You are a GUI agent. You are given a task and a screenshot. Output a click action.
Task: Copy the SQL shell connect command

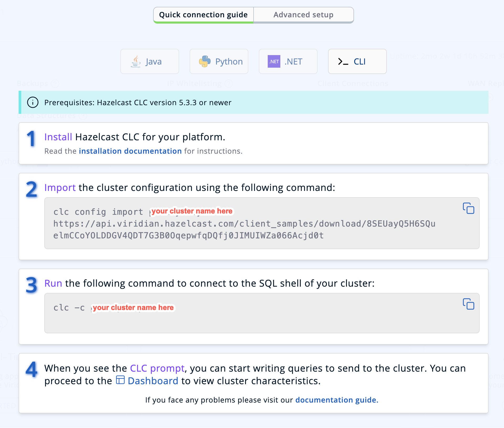469,304
